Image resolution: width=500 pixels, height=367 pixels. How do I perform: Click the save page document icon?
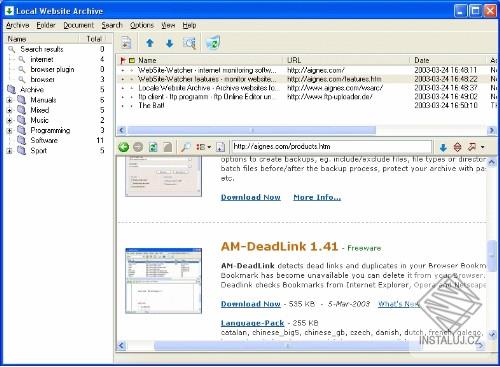coord(220,147)
